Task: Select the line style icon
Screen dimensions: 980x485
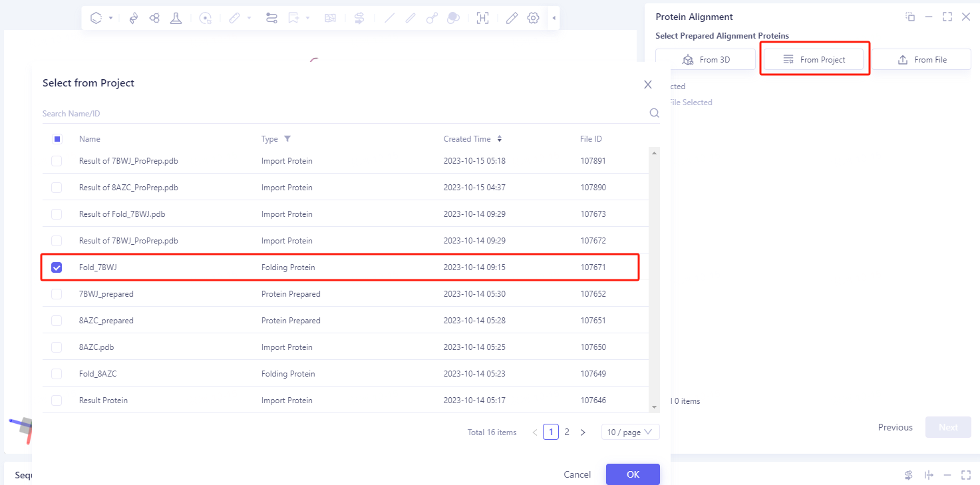Action: click(x=390, y=18)
